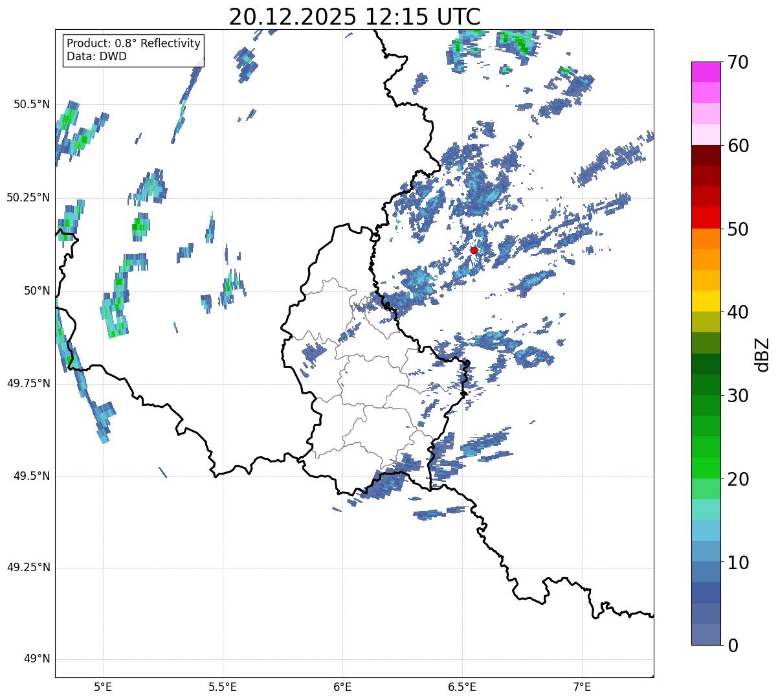This screenshot has width=778, height=700.
Task: Click the colorbar tick label 10
Action: pos(739,563)
